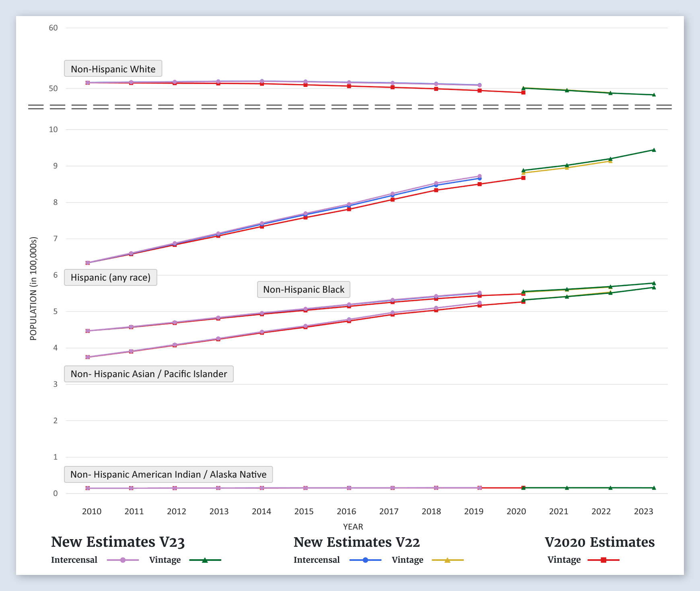Select the 2023 Non-Hispanic White green triangle point
Image resolution: width=700 pixels, height=591 pixels.
(654, 95)
